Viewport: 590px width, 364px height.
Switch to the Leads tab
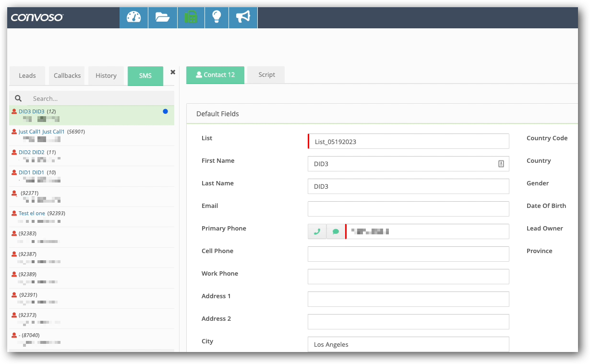pos(27,75)
